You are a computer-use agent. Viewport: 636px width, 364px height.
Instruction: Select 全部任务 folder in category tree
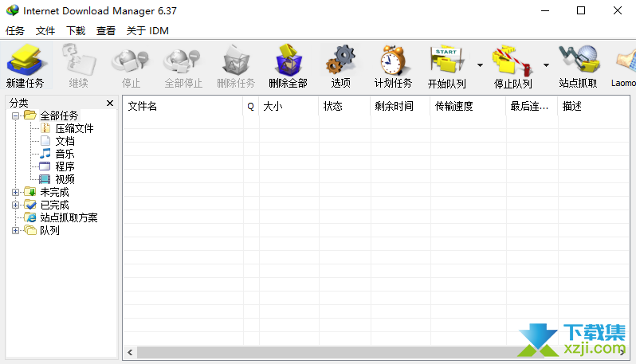(x=59, y=116)
